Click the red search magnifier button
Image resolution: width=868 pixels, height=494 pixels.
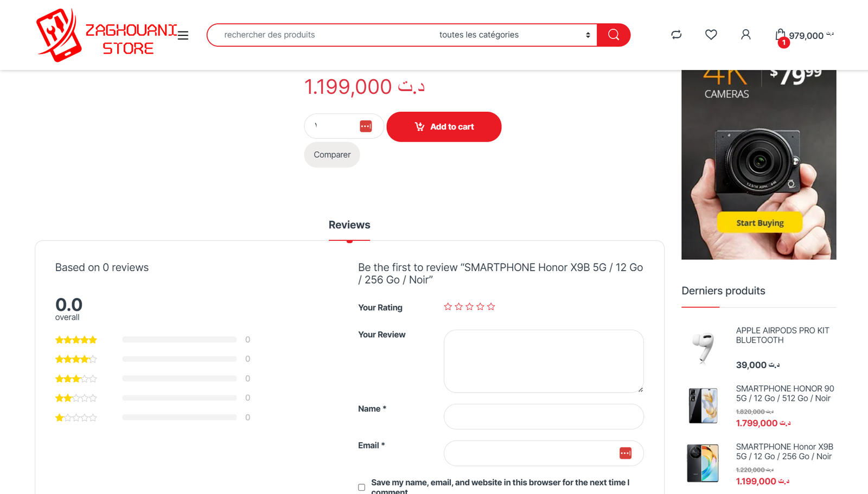[x=614, y=35]
